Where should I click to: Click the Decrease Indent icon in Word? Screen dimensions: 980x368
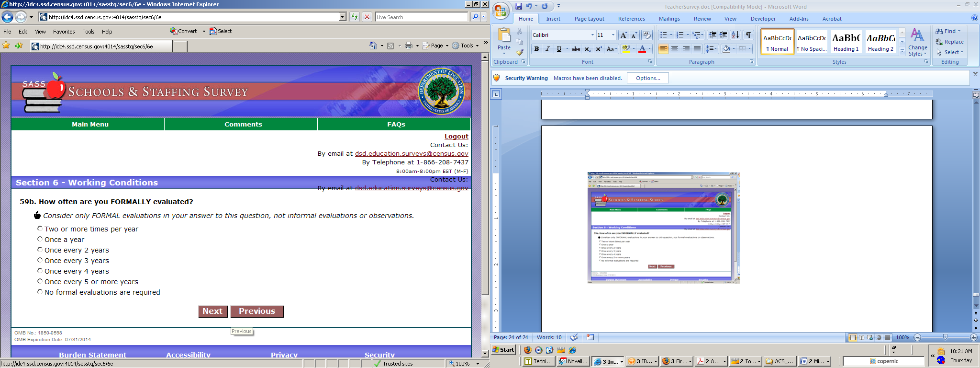[713, 35]
